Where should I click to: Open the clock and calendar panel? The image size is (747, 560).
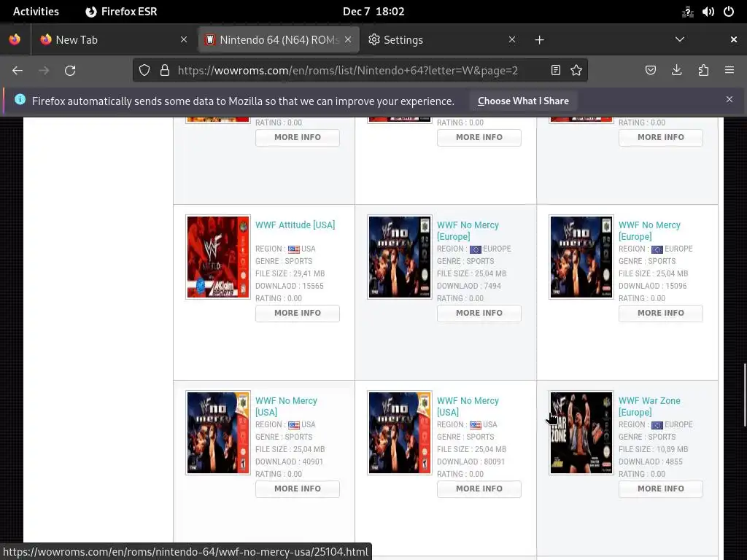coord(373,12)
